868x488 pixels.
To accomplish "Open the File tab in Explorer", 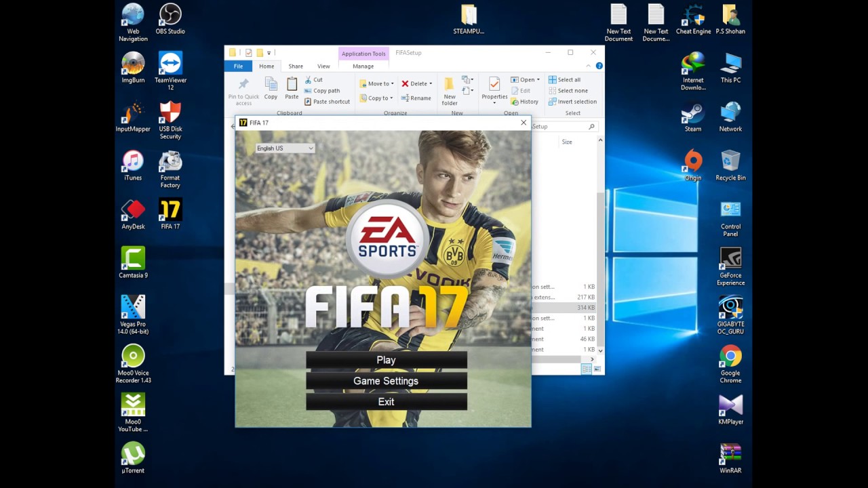I will click(238, 66).
